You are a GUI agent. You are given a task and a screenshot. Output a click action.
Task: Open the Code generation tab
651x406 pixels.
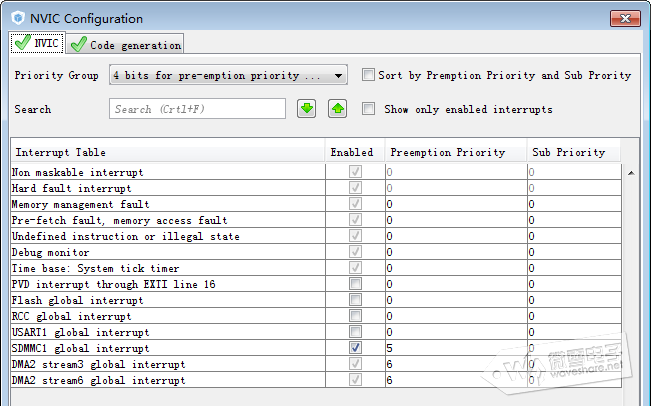point(125,44)
